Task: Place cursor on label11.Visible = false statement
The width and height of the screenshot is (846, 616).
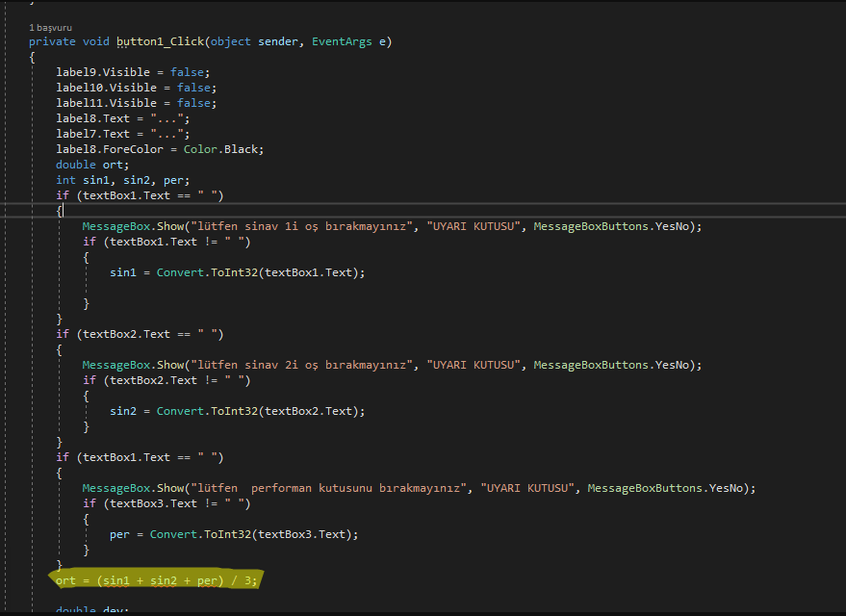Action: click(x=136, y=103)
